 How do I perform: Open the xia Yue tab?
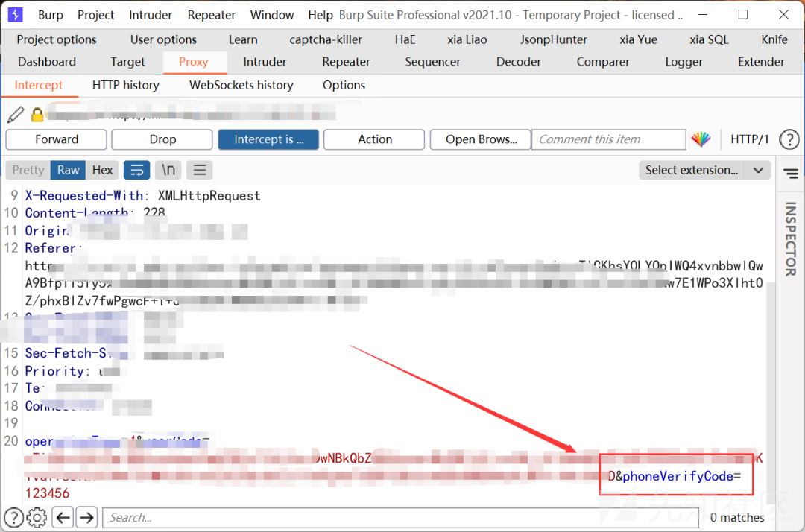[x=638, y=39]
